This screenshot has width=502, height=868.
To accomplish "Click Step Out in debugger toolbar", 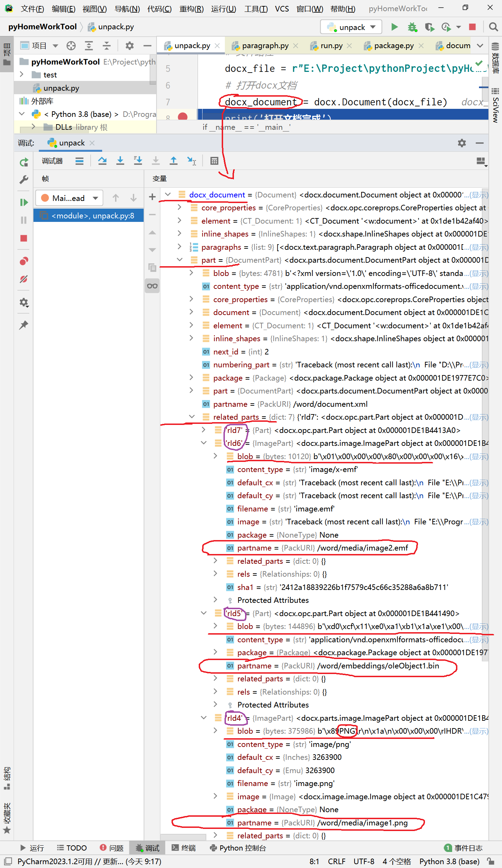I will point(173,161).
